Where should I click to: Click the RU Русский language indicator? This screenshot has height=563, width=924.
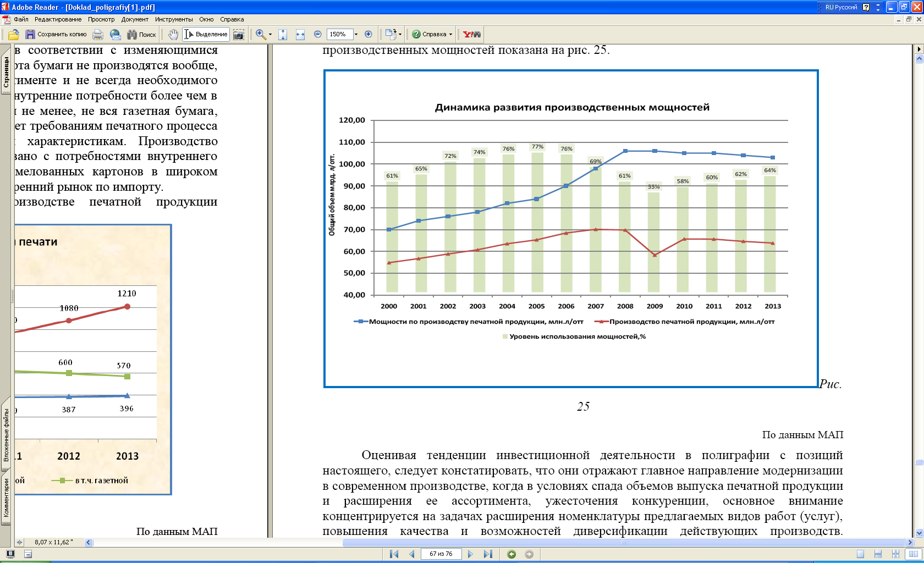click(x=841, y=7)
